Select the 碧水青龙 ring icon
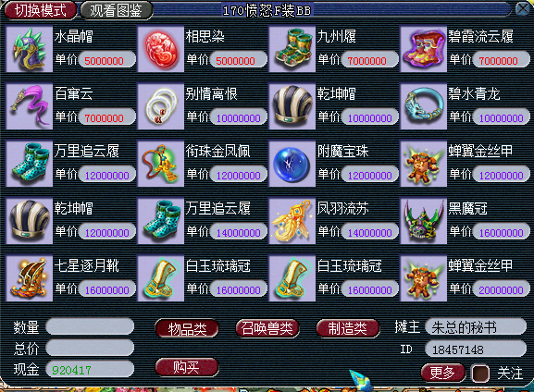The image size is (534, 392). (423, 106)
